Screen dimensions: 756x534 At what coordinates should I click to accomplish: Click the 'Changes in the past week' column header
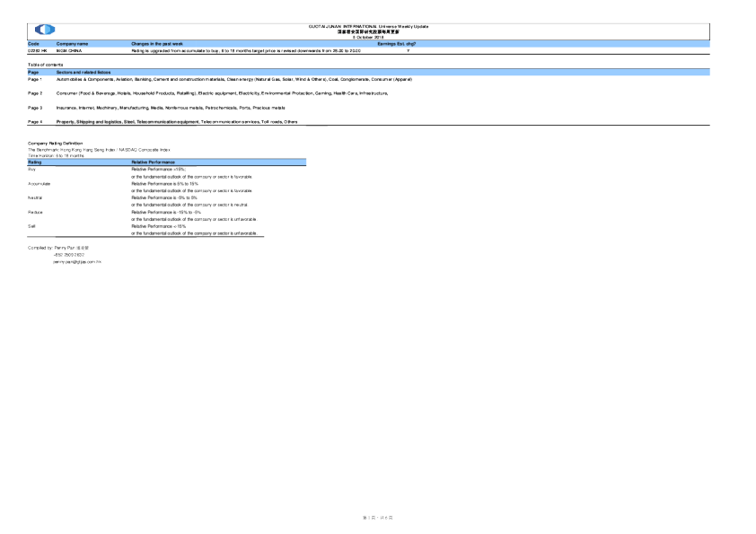click(157, 43)
